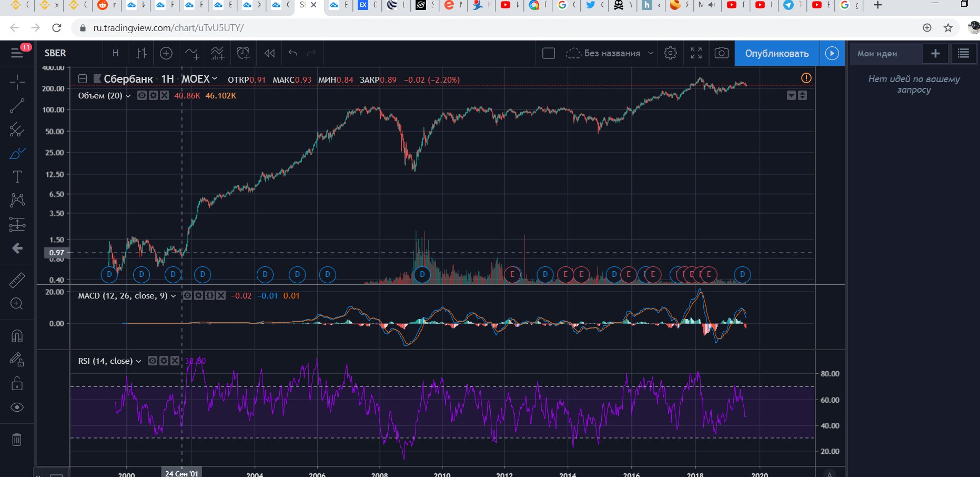
Task: Remove all drawings with trash icon
Action: tap(17, 439)
